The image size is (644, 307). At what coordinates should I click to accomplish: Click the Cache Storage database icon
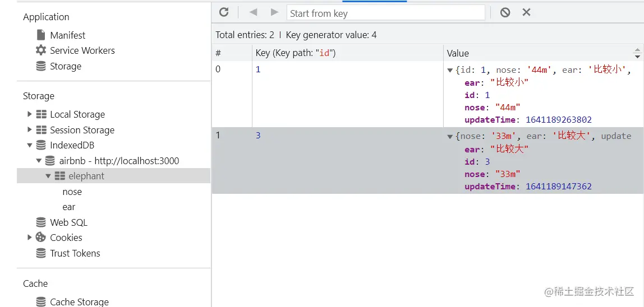(x=40, y=302)
